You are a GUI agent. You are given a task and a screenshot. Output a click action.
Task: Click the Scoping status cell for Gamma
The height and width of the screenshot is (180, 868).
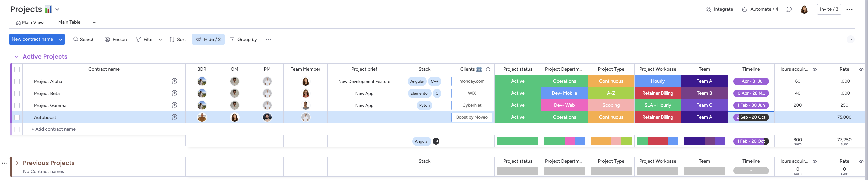(x=611, y=106)
